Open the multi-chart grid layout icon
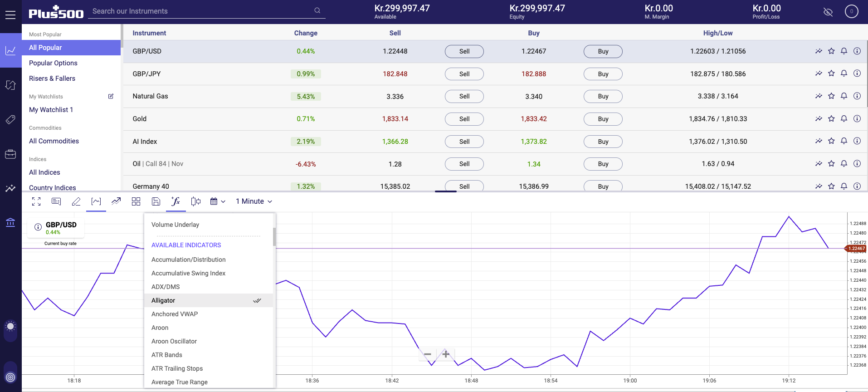 tap(136, 201)
